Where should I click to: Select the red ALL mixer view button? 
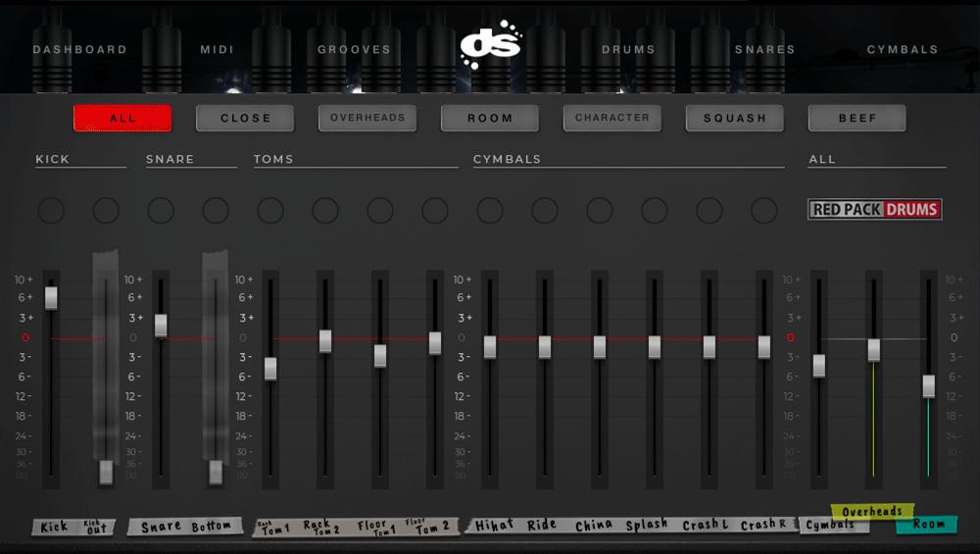(122, 118)
